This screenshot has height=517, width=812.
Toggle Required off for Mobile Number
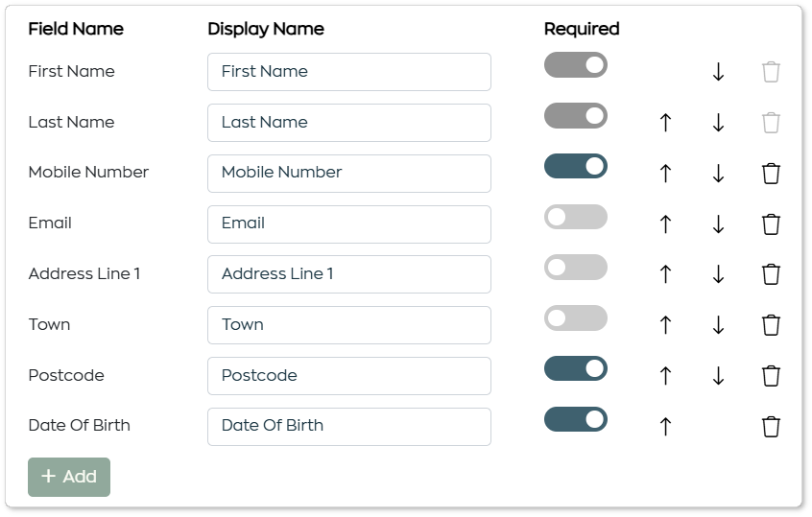point(575,166)
